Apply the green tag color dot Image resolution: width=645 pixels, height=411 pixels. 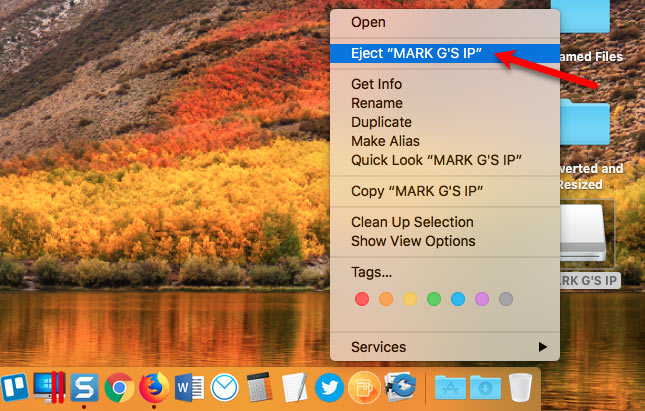434,299
